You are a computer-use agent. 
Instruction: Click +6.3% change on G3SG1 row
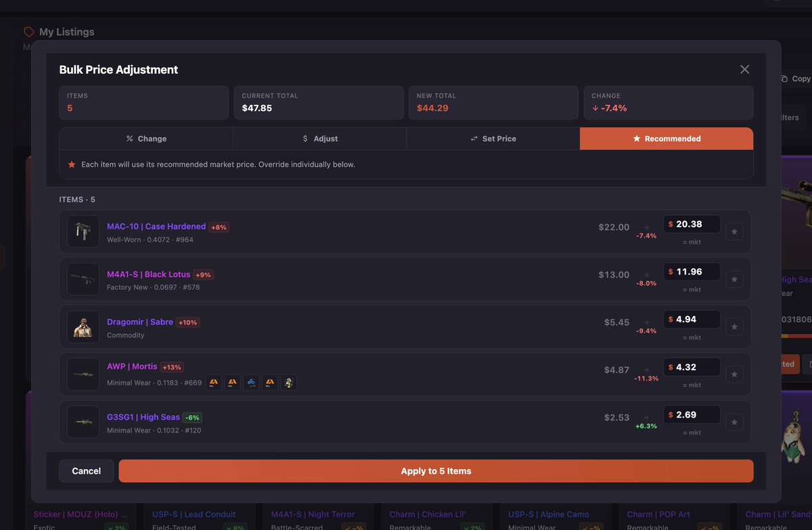point(646,426)
